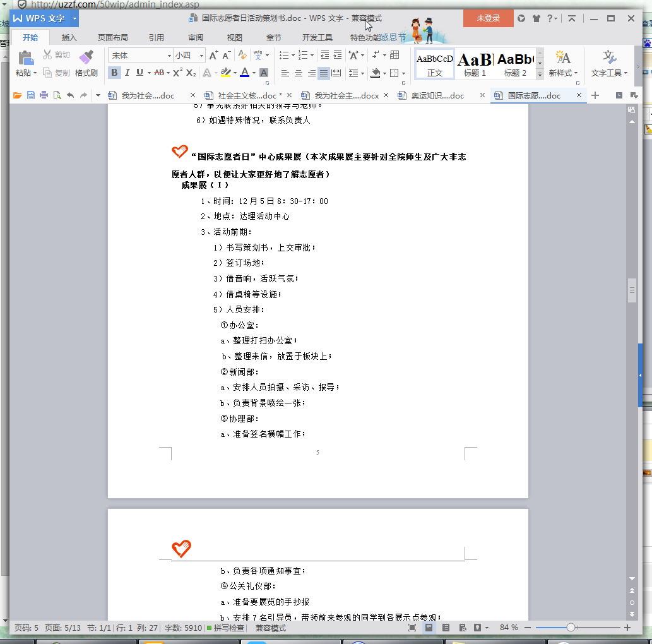Click the Insert Table grid icon
This screenshot has width=652, height=644.
(394, 55)
